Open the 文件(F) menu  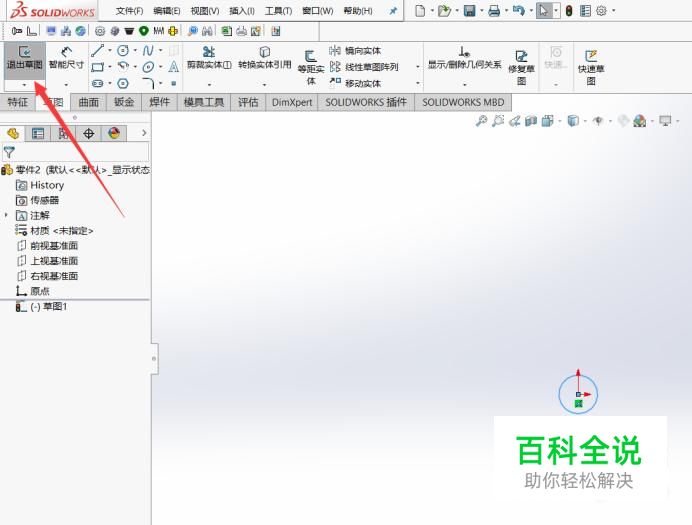pos(129,11)
